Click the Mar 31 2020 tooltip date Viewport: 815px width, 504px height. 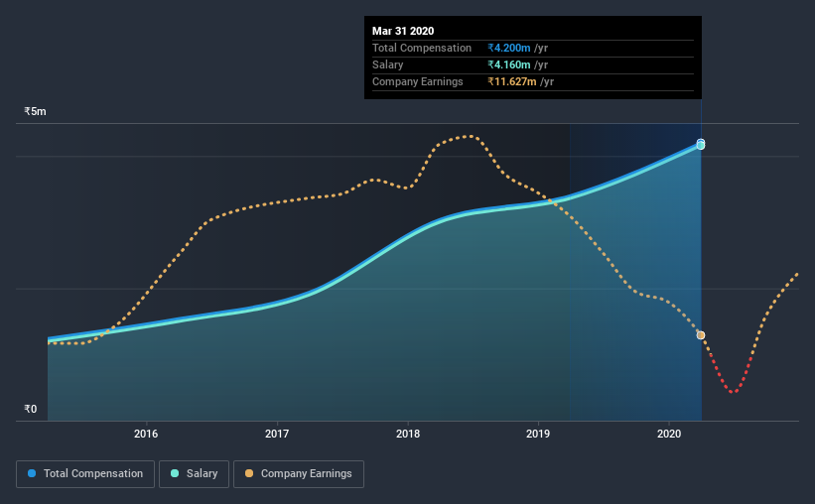tap(403, 31)
